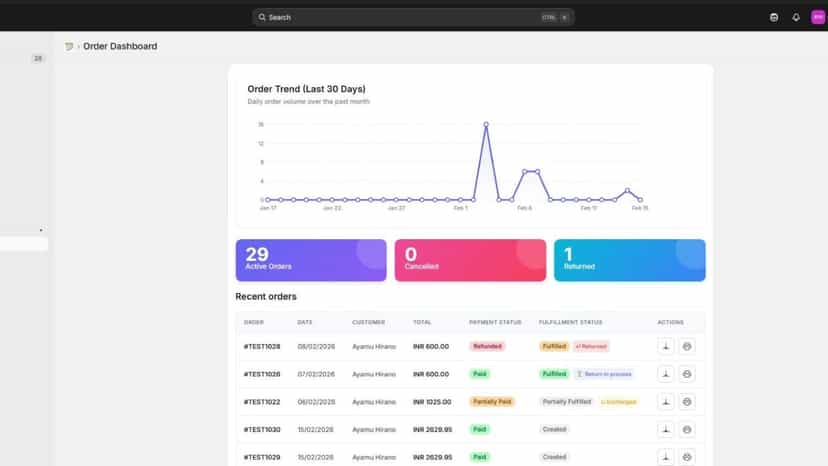Click the Order column header
This screenshot has height=466, width=828.
click(x=253, y=322)
